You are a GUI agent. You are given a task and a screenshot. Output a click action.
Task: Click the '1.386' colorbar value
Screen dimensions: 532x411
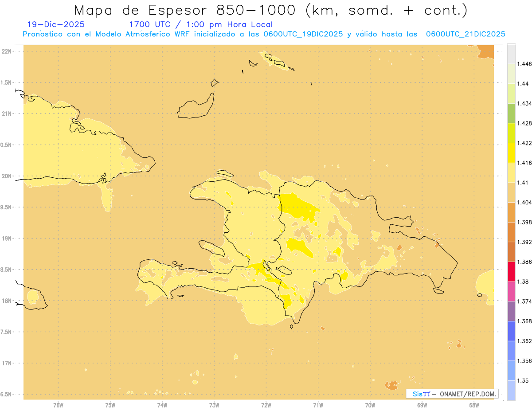tap(524, 262)
